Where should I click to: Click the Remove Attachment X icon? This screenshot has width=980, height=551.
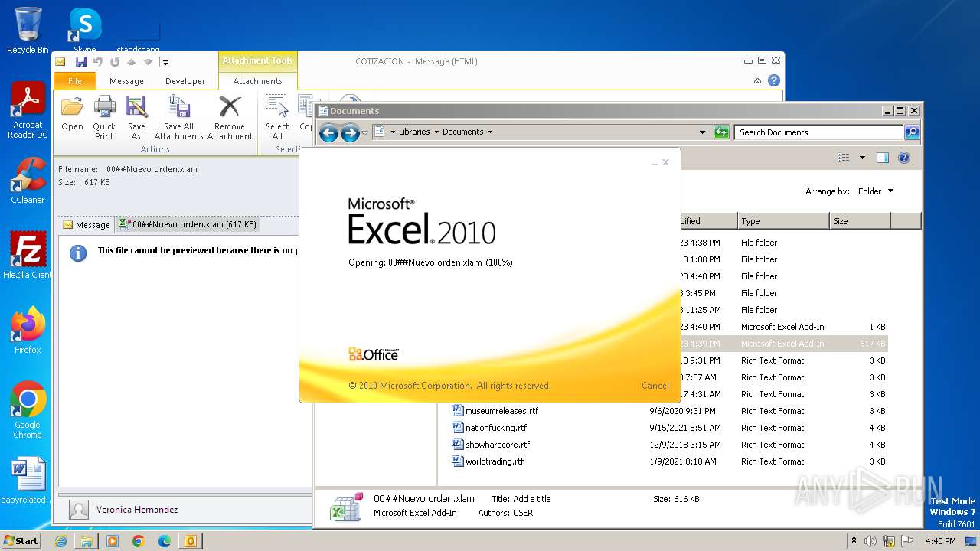[230, 118]
